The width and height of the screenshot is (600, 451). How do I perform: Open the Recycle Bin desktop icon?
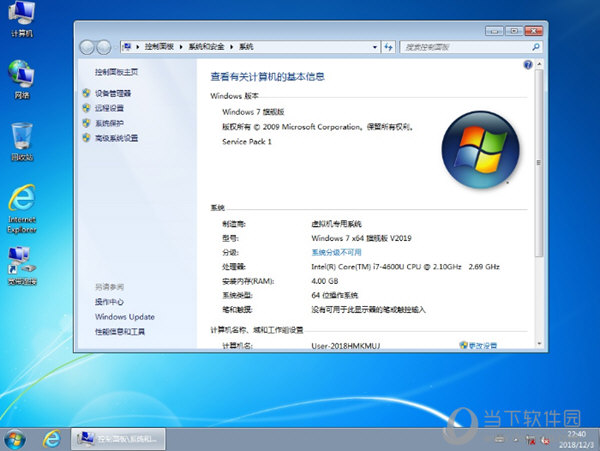[x=22, y=142]
